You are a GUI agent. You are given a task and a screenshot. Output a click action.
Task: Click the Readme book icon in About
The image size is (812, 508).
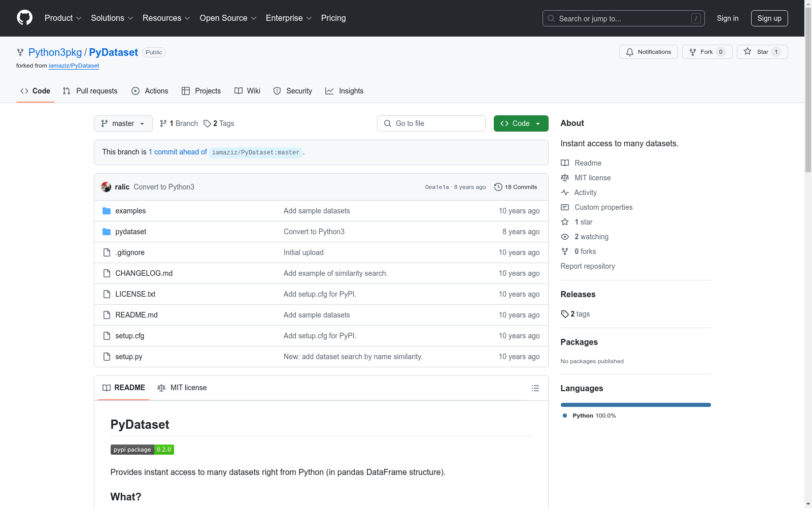[565, 163]
